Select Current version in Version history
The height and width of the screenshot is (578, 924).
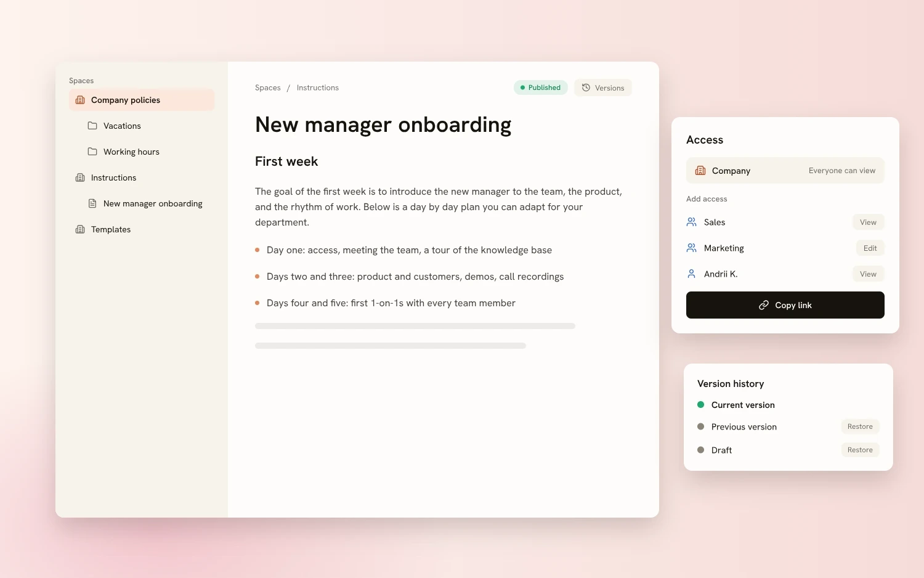click(743, 405)
